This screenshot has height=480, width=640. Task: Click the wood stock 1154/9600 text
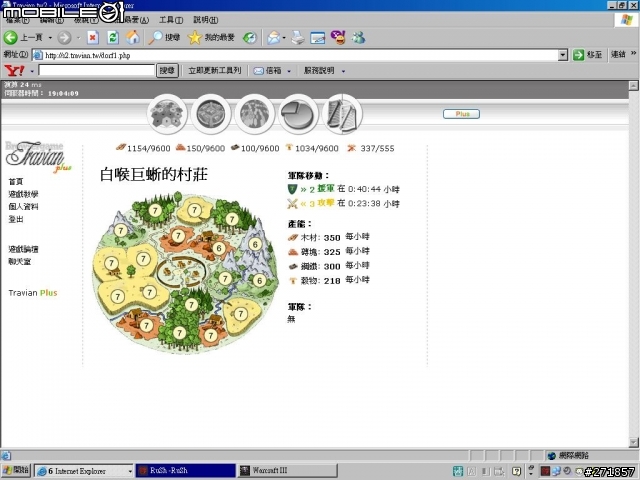click(x=148, y=149)
